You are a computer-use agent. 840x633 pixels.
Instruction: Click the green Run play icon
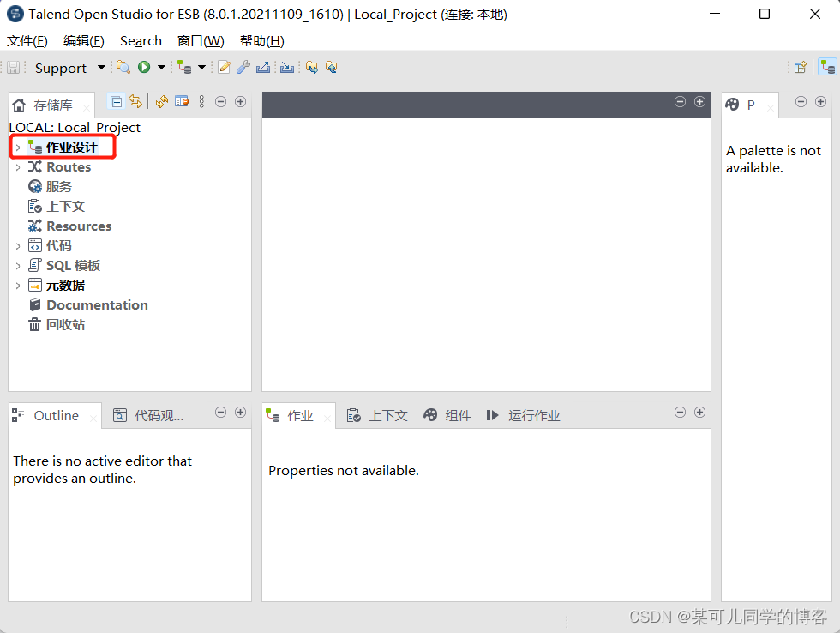pos(144,67)
